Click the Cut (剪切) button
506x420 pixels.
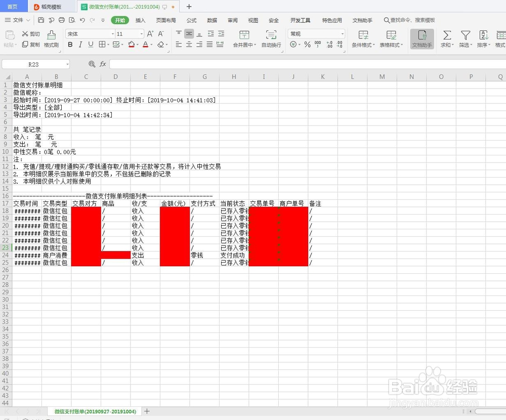click(31, 34)
